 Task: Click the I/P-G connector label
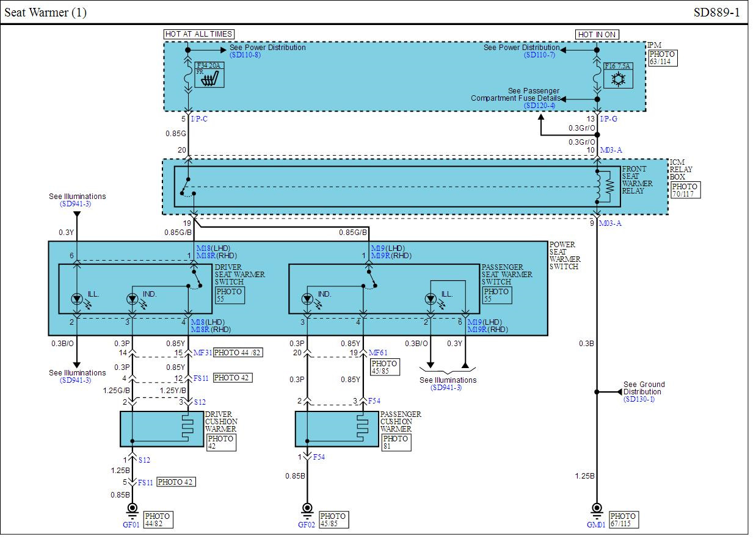click(x=609, y=119)
